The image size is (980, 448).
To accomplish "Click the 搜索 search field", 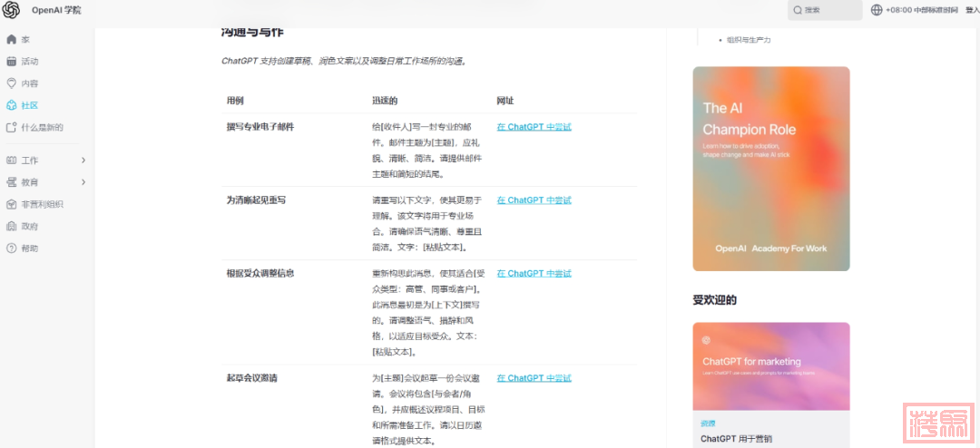I will click(x=826, y=10).
